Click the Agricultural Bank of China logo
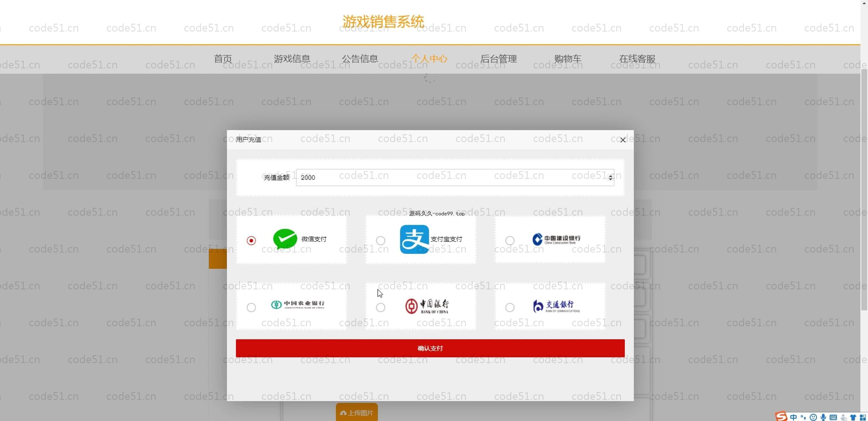The image size is (868, 421). point(298,305)
